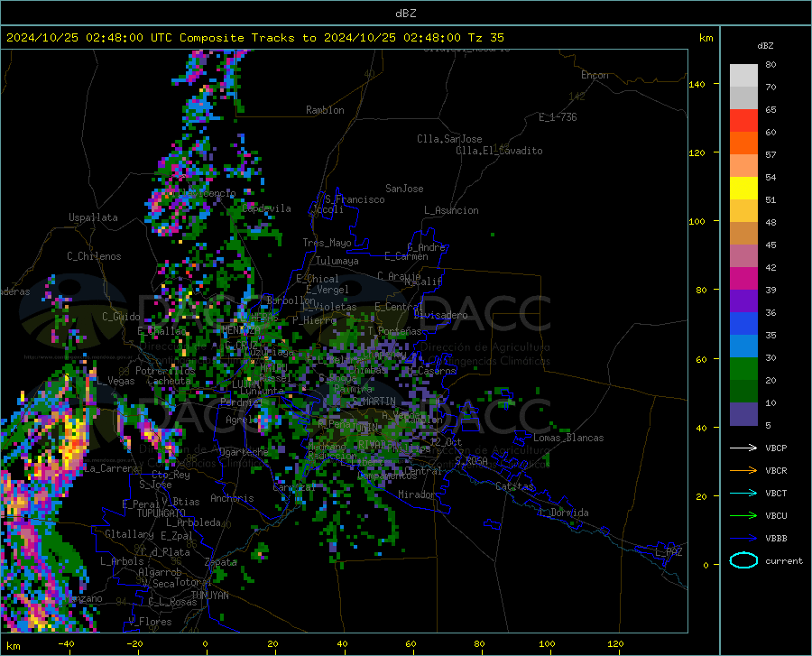Screen dimensions: 812x656
Task: Click the 100 tick on horizontal axis
Action: 547,644
